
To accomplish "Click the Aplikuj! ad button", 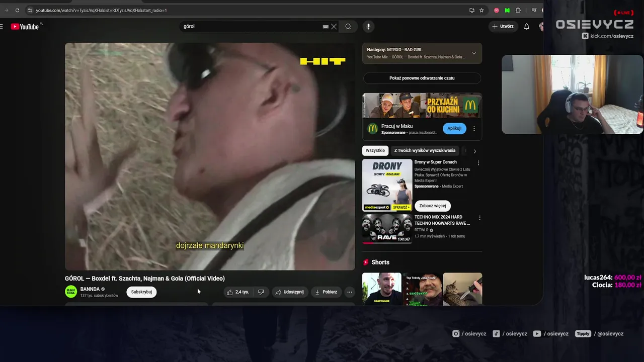I will [454, 129].
